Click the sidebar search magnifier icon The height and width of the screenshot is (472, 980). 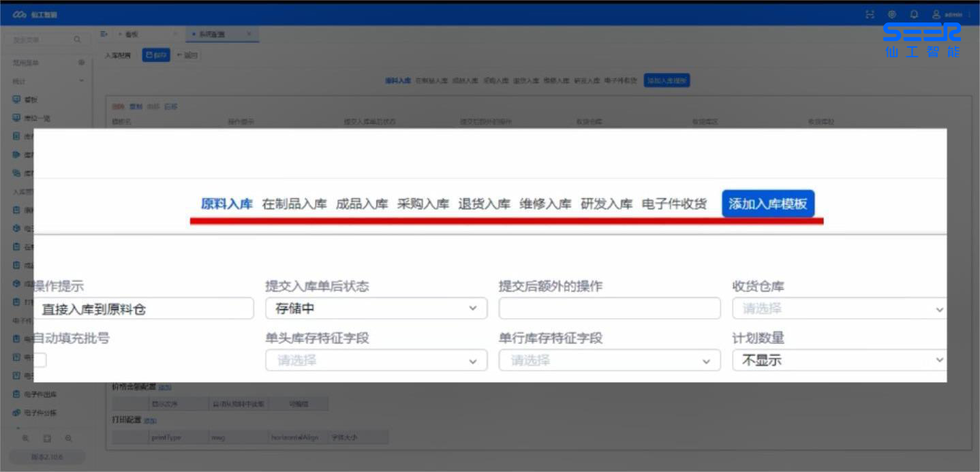tap(78, 40)
